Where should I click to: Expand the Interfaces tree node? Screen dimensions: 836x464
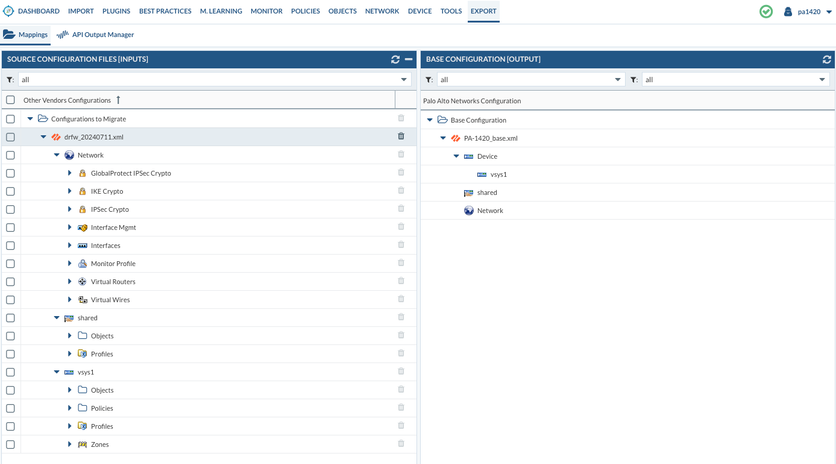point(70,246)
